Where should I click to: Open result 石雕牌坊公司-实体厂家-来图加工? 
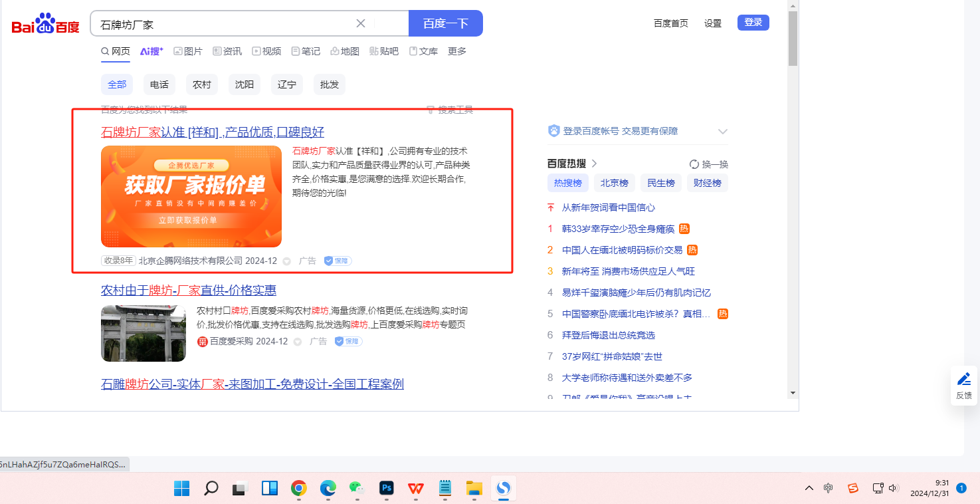[252, 384]
